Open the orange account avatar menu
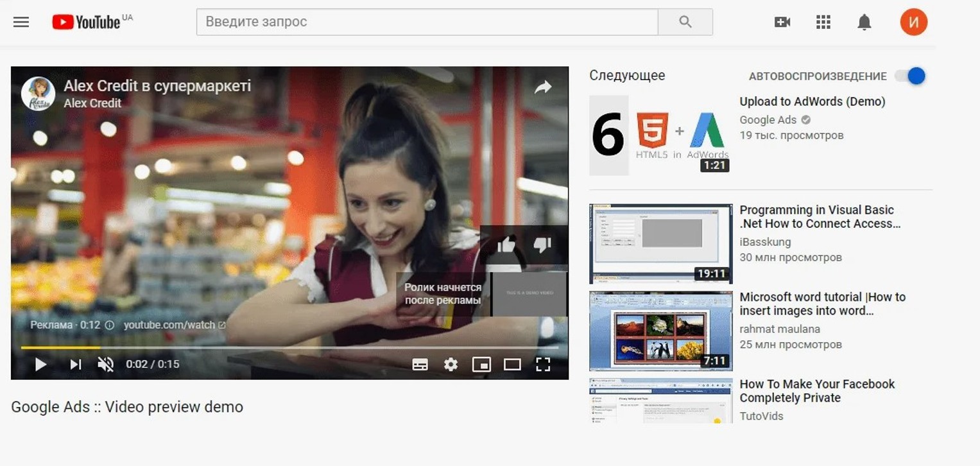Image resolution: width=980 pixels, height=466 pixels. click(913, 22)
